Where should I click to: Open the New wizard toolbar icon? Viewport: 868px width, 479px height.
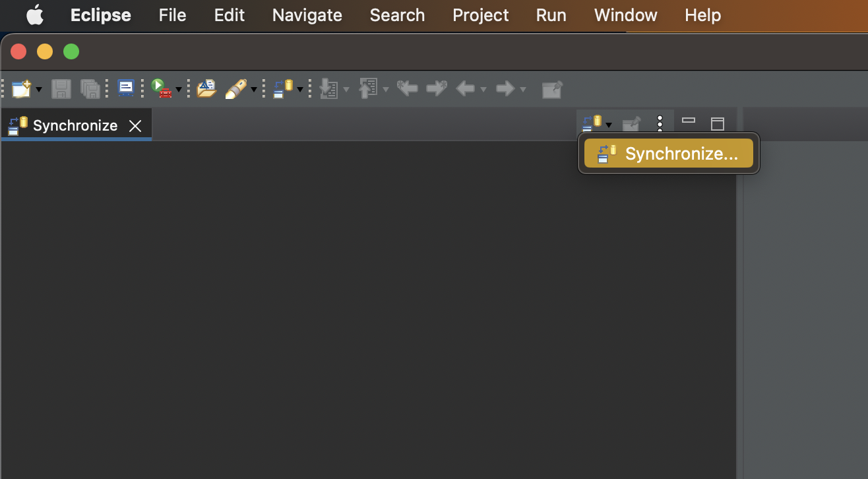(22, 88)
